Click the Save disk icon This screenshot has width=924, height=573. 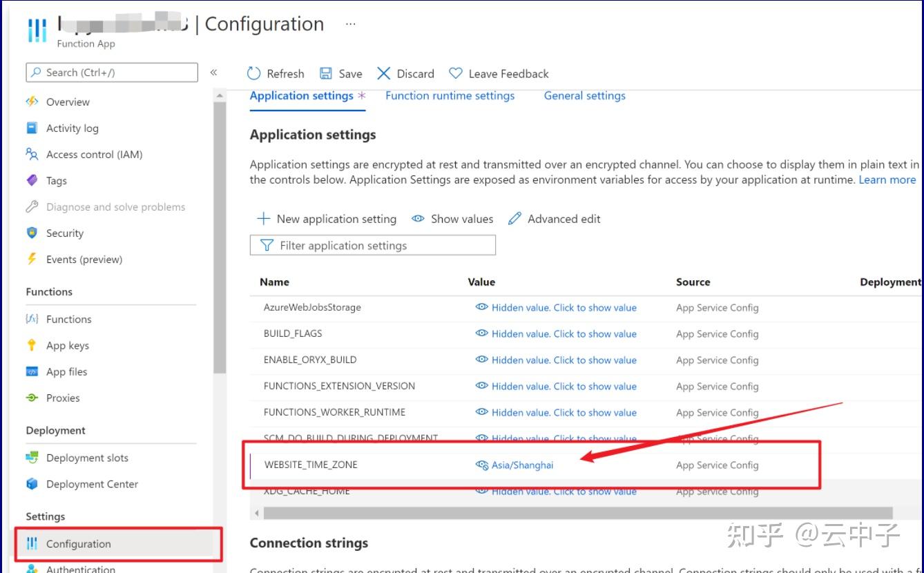tap(326, 73)
